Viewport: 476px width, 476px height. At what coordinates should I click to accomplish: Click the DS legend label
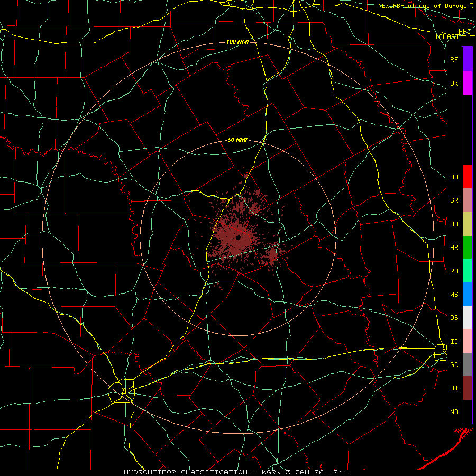coord(454,318)
